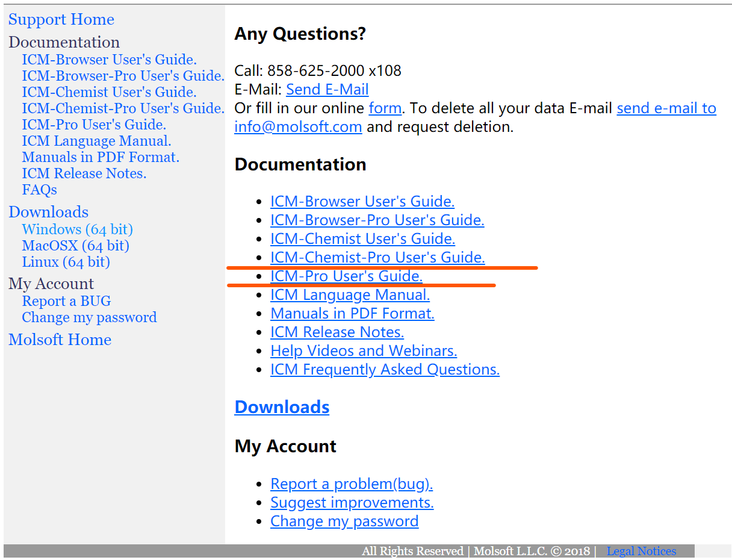Image resolution: width=732 pixels, height=560 pixels.
Task: Open the sidebar Downloads heading link
Action: (48, 212)
